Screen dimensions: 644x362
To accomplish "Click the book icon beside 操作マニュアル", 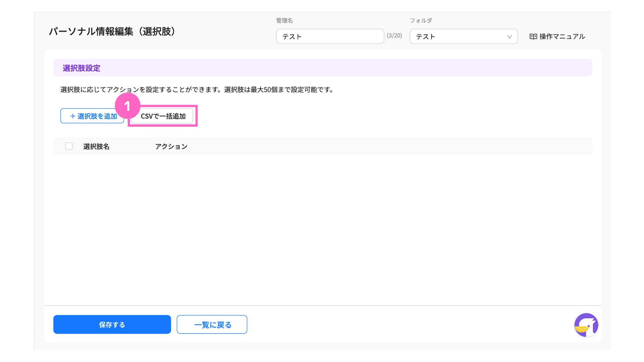I will tap(533, 37).
